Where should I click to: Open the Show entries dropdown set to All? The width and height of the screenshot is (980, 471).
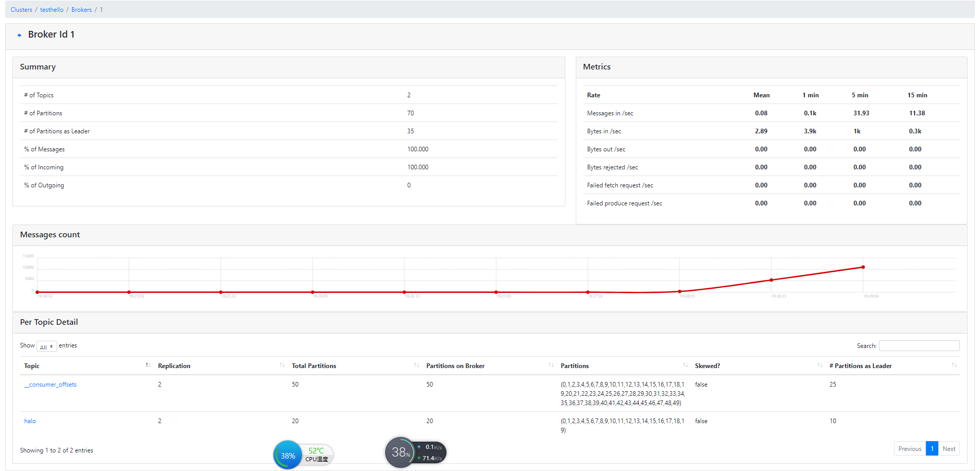click(x=46, y=346)
